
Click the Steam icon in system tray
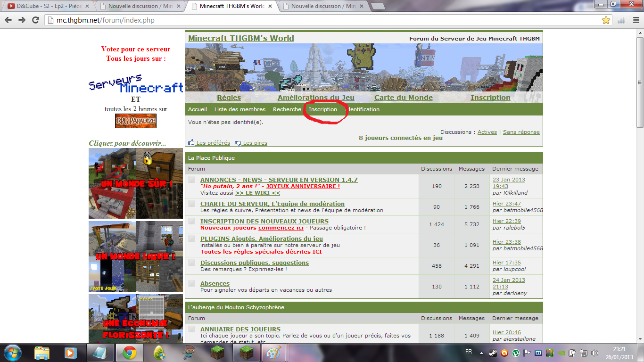click(x=493, y=353)
